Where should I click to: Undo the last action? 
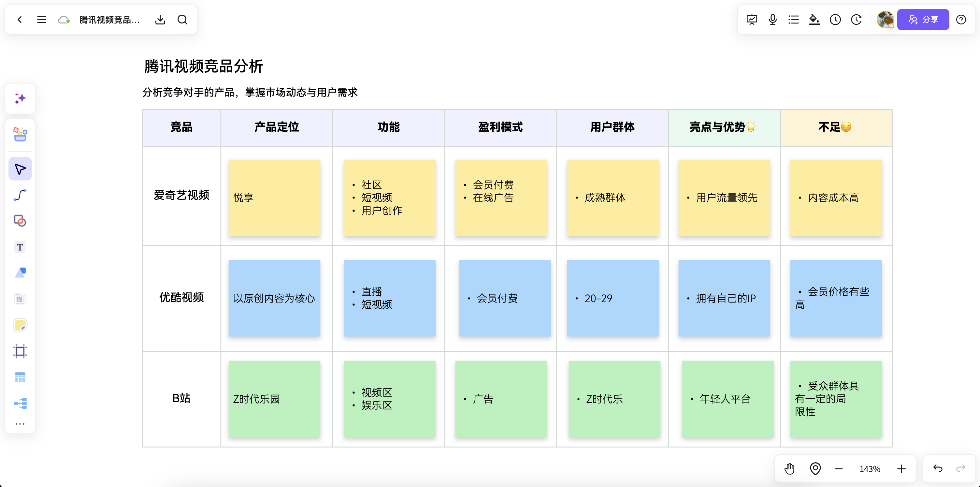(938, 468)
